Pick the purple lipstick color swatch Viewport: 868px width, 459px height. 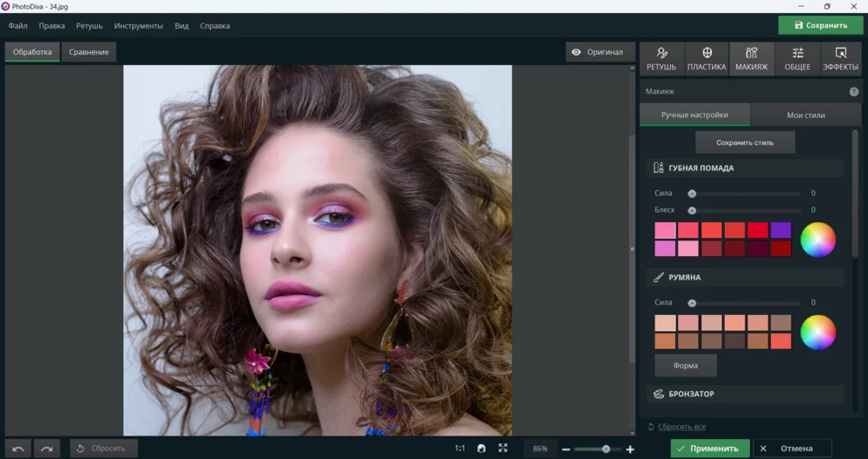pos(780,230)
